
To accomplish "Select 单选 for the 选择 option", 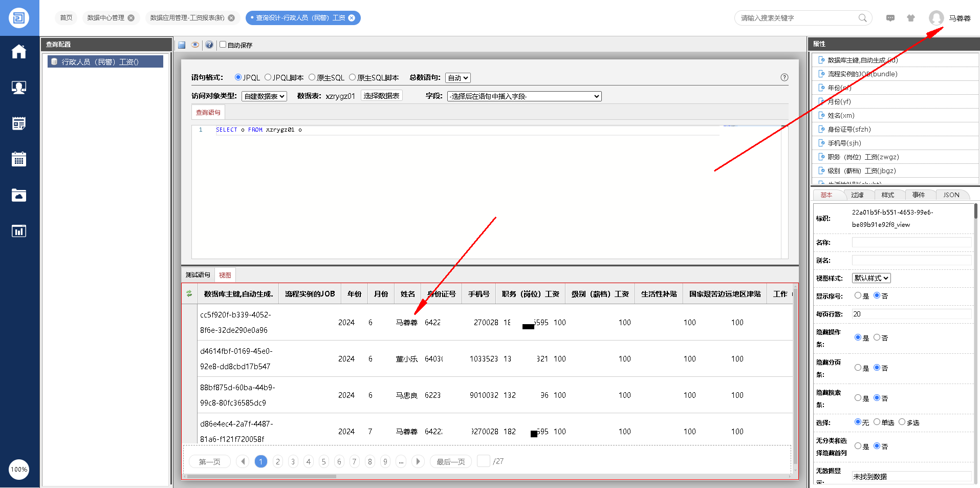I will click(877, 422).
